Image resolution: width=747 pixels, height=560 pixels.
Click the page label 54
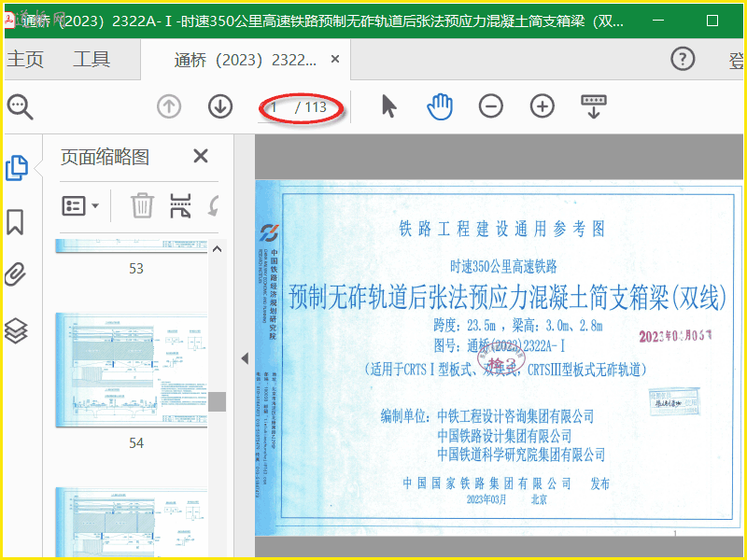coord(136,443)
